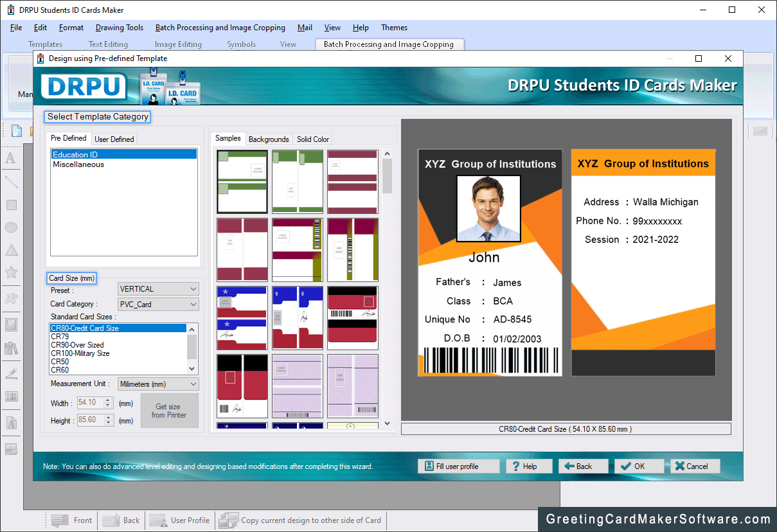777x532 pixels.
Task: Click Copy current design to other side of Card
Action: (x=301, y=520)
